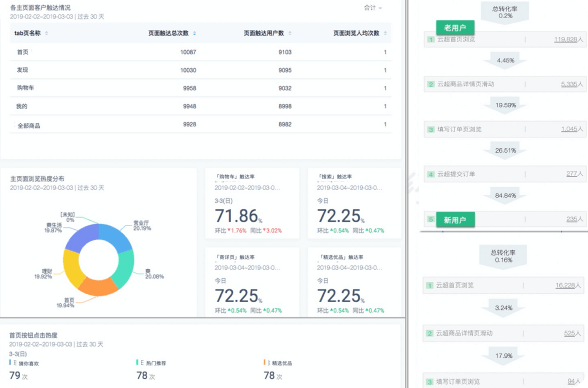The height and width of the screenshot is (388, 588).
Task: Click the 「购物车」触达率 71.86% card
Action: tap(252, 203)
